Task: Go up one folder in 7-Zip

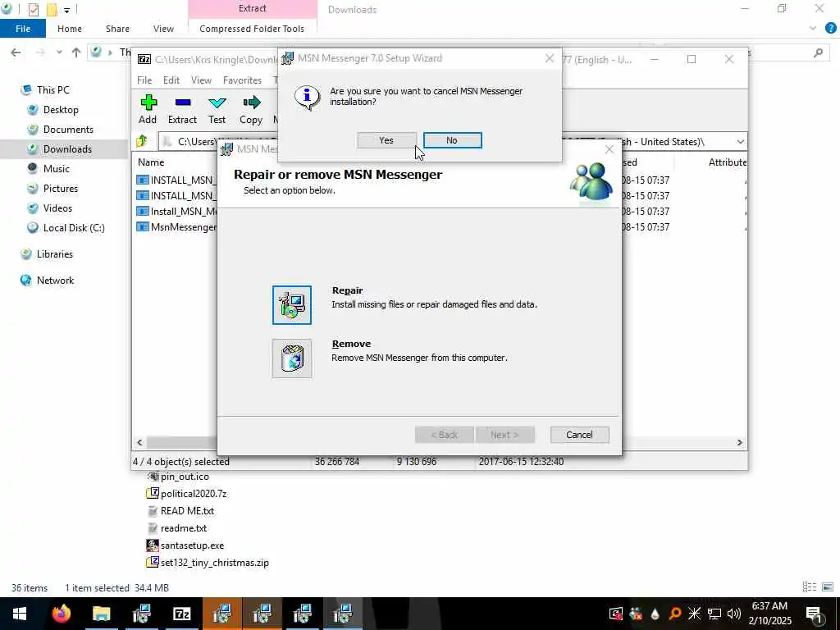Action: pos(142,141)
